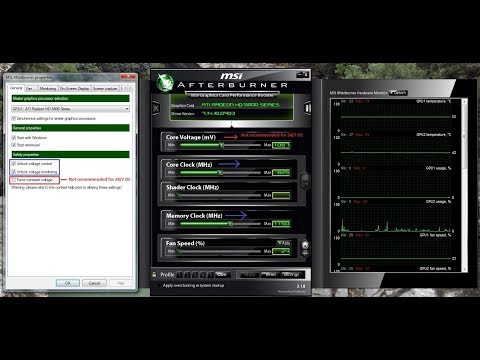The height and width of the screenshot is (360, 480).
Task: Select profile slot 2
Action: (187, 275)
